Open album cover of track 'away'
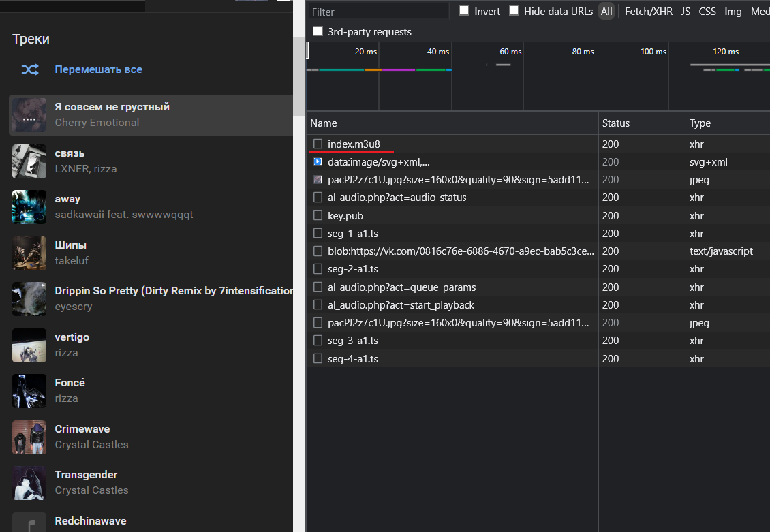The height and width of the screenshot is (532, 770). [x=29, y=207]
